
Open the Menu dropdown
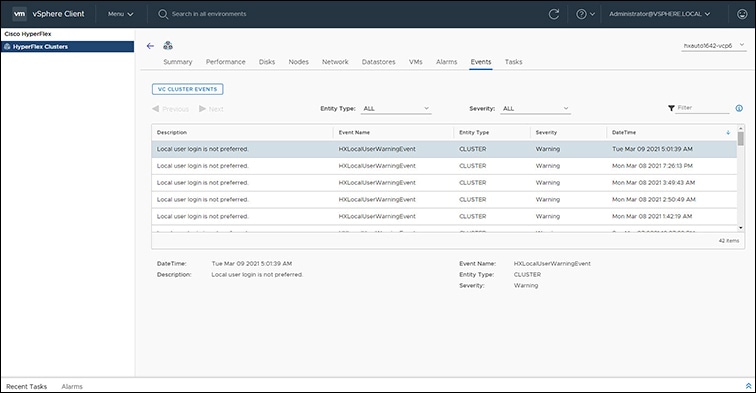(121, 14)
